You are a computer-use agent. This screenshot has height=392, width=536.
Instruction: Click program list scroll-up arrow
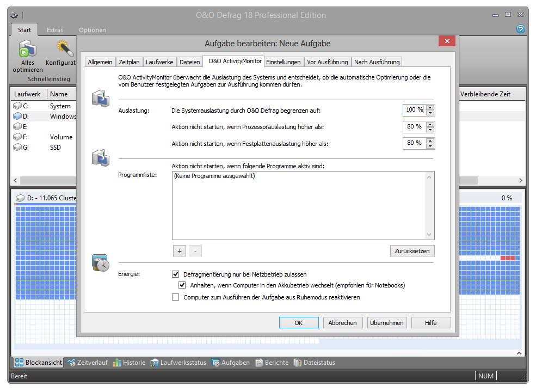pyautogui.click(x=429, y=177)
